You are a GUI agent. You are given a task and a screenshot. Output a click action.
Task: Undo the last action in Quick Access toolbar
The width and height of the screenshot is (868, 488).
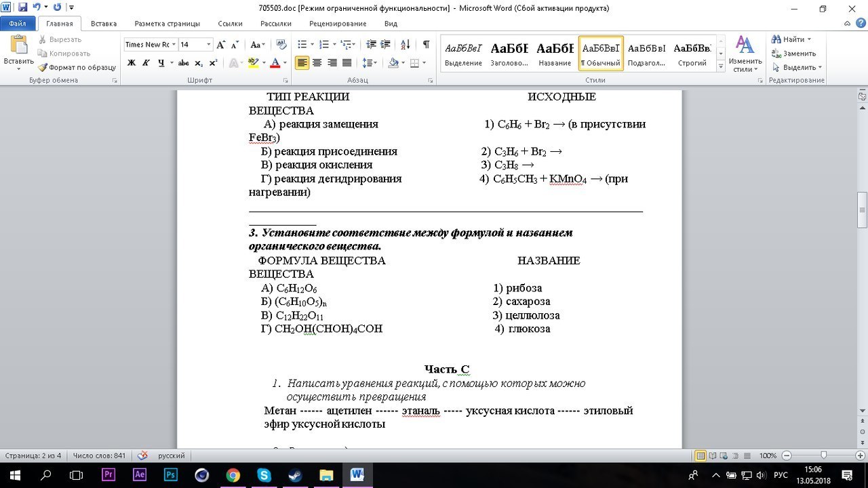37,8
